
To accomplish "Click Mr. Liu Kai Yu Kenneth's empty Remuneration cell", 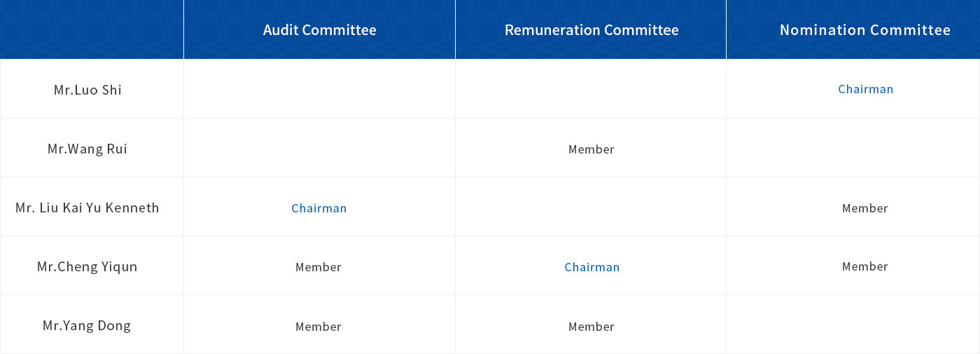I will [x=591, y=207].
